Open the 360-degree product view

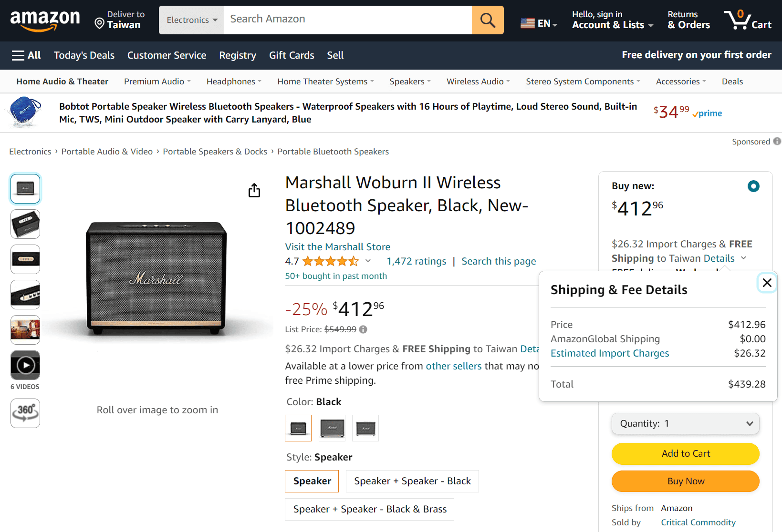[x=25, y=413]
